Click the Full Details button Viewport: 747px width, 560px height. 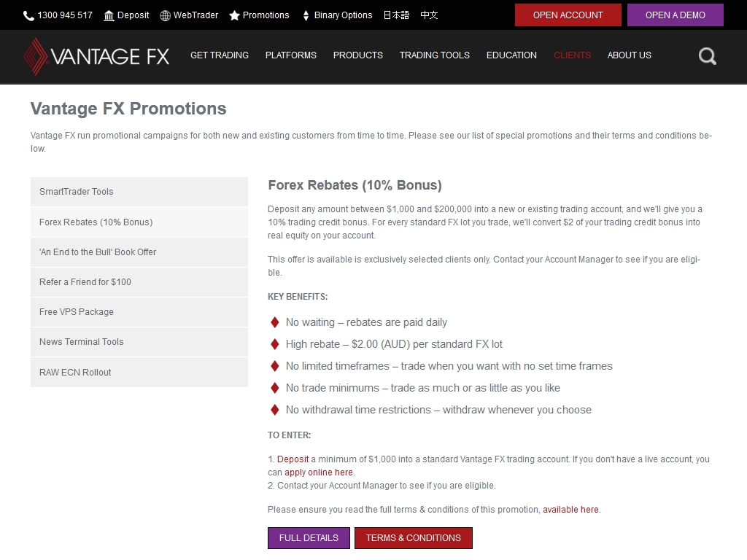coord(309,538)
